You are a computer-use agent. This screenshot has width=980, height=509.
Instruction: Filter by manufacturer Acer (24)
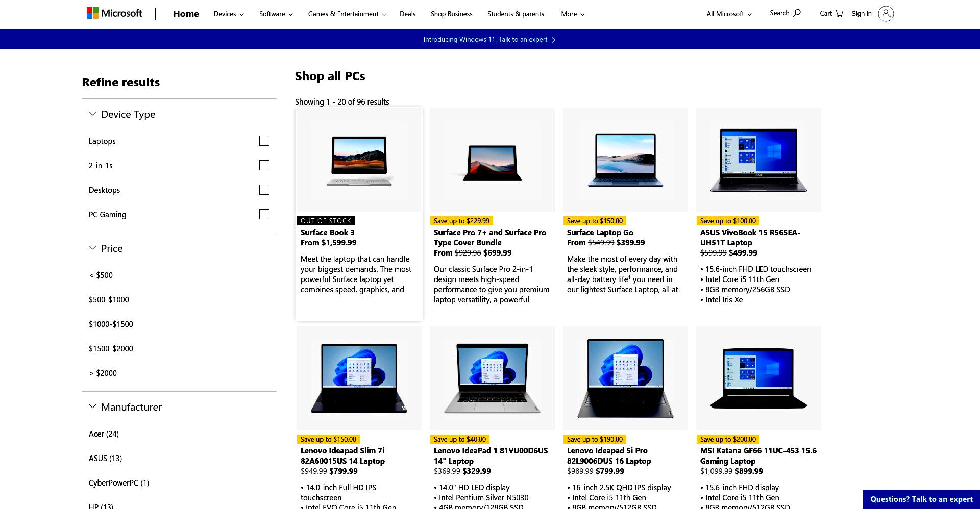[104, 434]
